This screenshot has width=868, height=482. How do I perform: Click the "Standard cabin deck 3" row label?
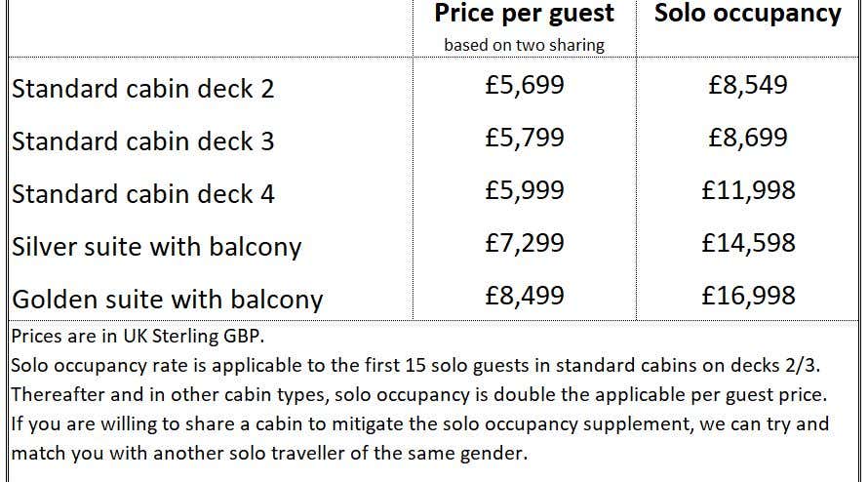(x=143, y=141)
